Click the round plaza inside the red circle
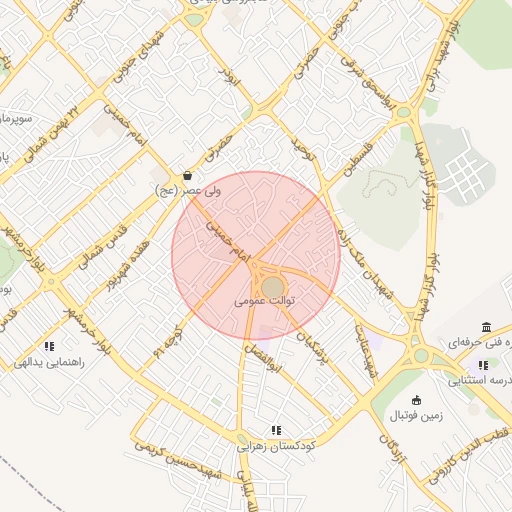This screenshot has height=512, width=512. click(273, 287)
